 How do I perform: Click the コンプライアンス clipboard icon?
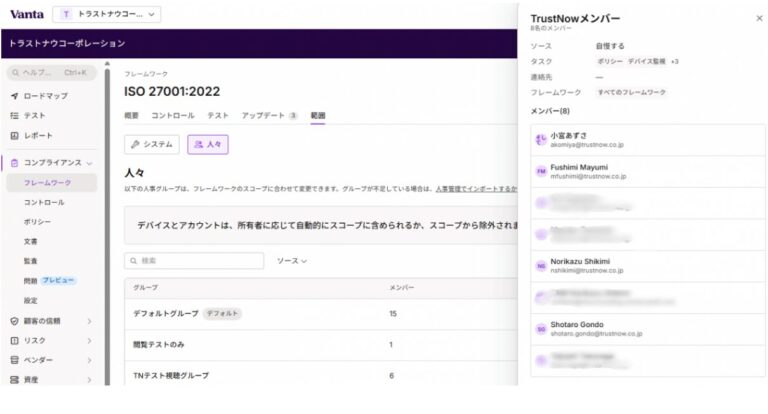click(15, 163)
